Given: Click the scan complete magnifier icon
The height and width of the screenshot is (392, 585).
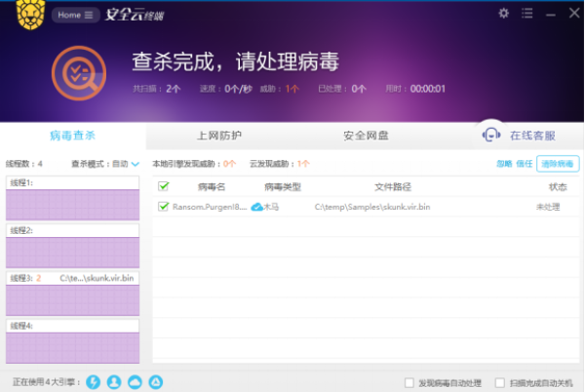Looking at the screenshot, I should (x=75, y=76).
